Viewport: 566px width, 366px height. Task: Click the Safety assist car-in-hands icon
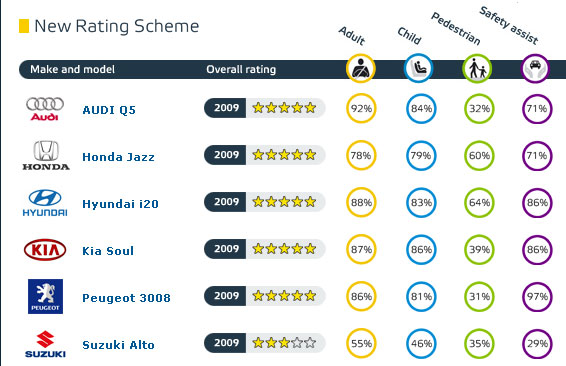pyautogui.click(x=535, y=69)
